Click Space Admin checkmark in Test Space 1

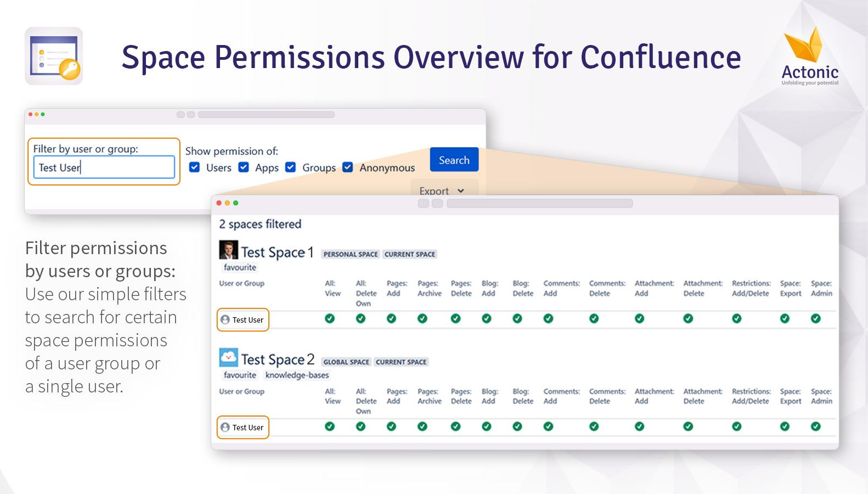pos(816,318)
